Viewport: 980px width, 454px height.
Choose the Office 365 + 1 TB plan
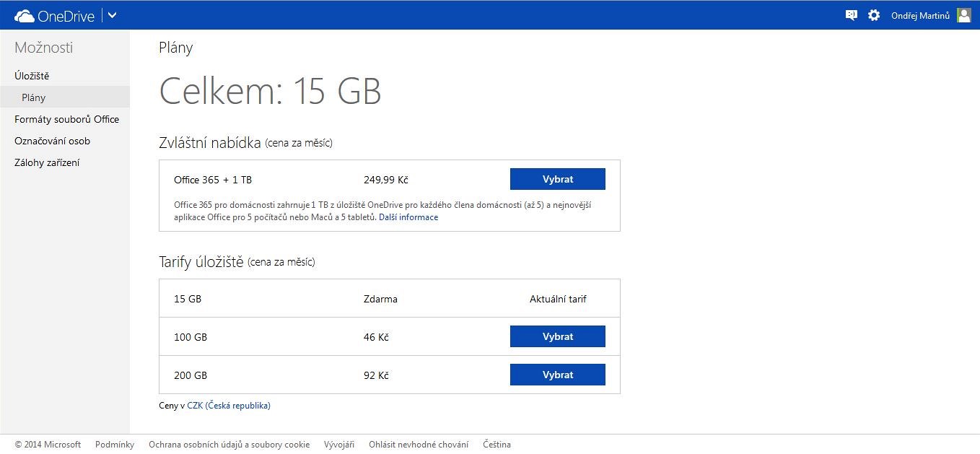pos(557,179)
